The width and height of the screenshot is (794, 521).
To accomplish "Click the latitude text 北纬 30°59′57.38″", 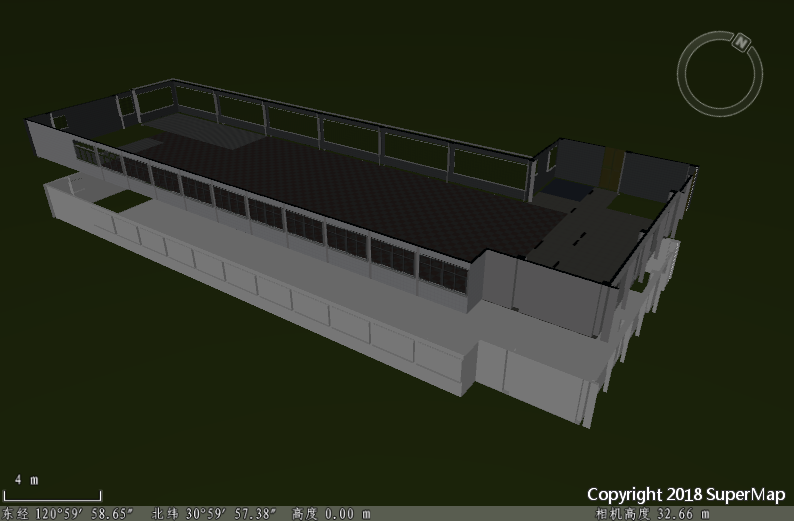I will point(214,513).
